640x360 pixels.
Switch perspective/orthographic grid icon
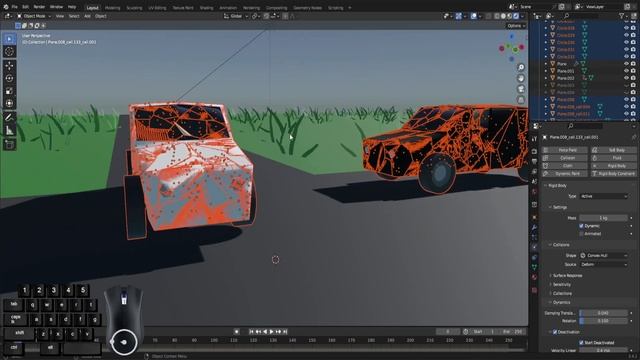point(521,100)
